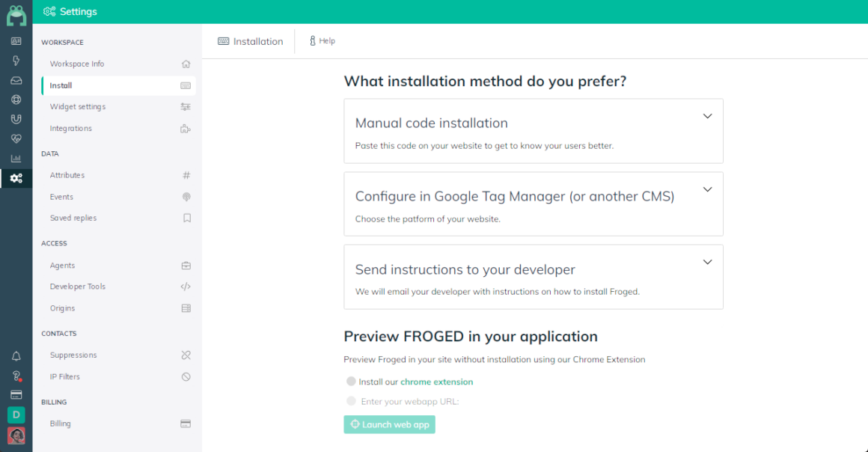Image resolution: width=868 pixels, height=452 pixels.
Task: Click the heart health icon in left rail
Action: click(x=16, y=139)
